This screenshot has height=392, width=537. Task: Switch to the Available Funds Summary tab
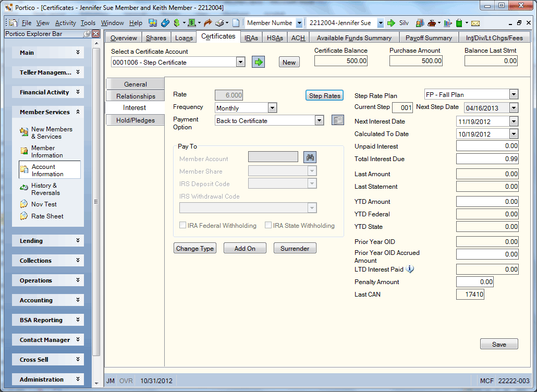(354, 38)
